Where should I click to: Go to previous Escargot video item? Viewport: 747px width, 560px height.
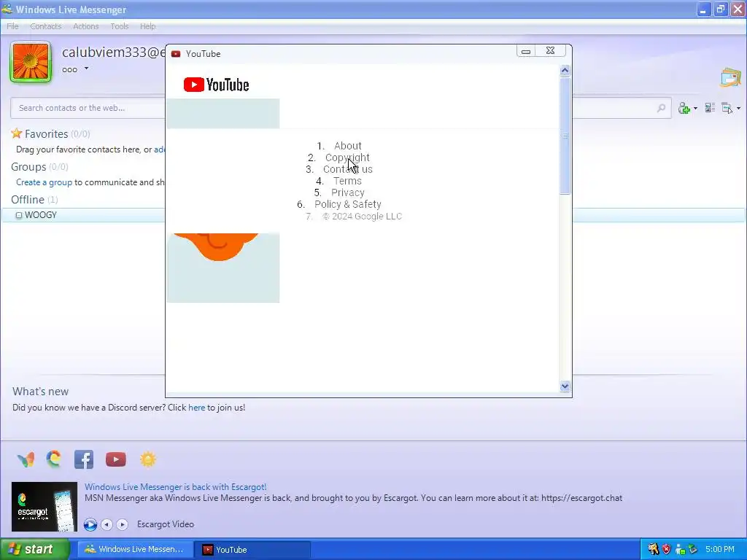[107, 524]
